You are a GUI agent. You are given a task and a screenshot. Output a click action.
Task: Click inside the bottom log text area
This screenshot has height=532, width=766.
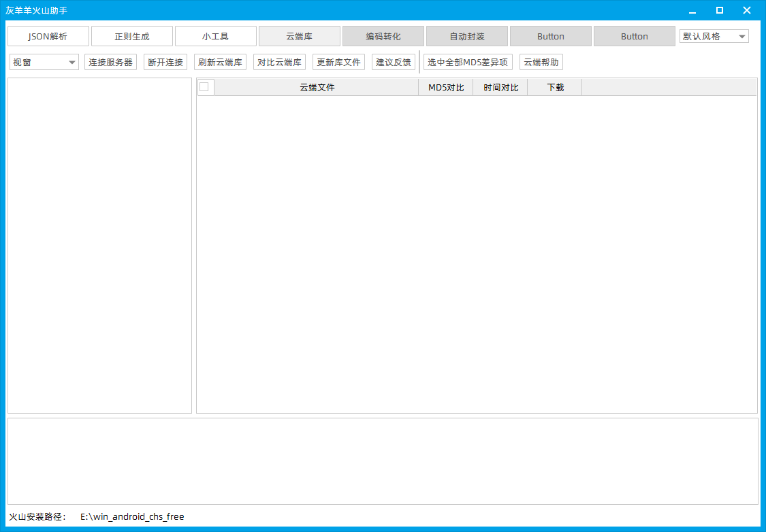(383, 461)
